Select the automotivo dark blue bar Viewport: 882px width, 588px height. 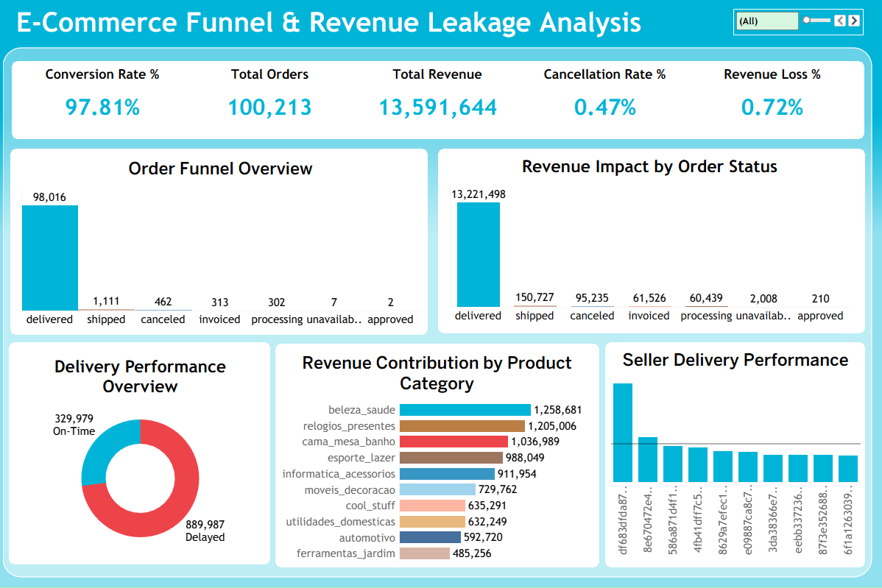click(430, 537)
